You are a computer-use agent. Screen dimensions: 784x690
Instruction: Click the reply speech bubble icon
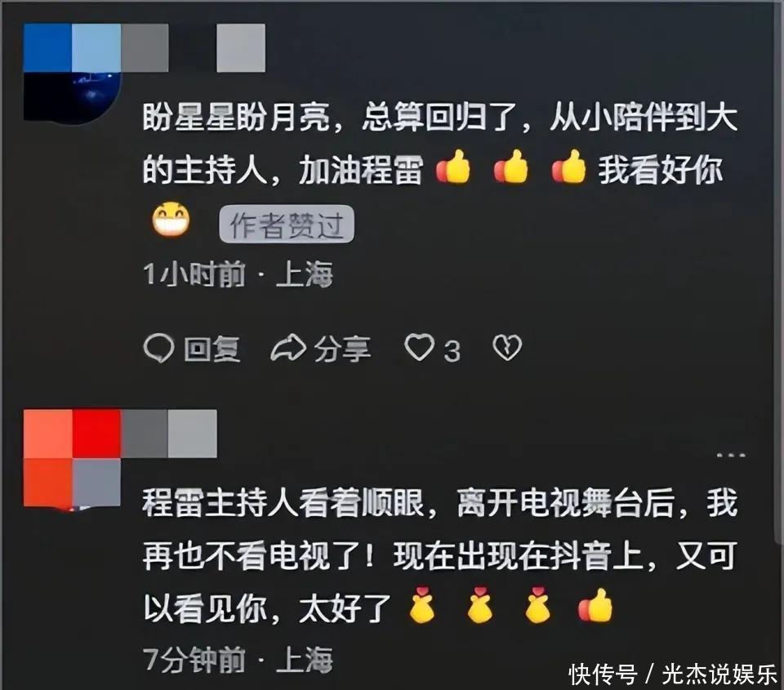click(x=158, y=349)
